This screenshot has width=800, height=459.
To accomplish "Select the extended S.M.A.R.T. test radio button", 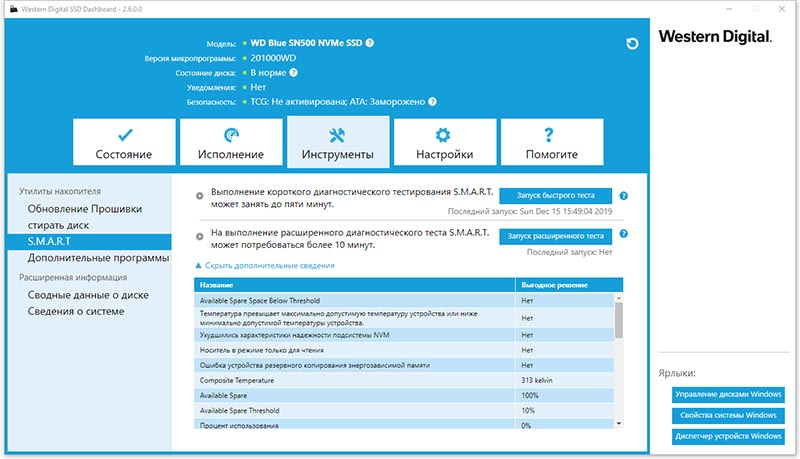I will point(199,237).
